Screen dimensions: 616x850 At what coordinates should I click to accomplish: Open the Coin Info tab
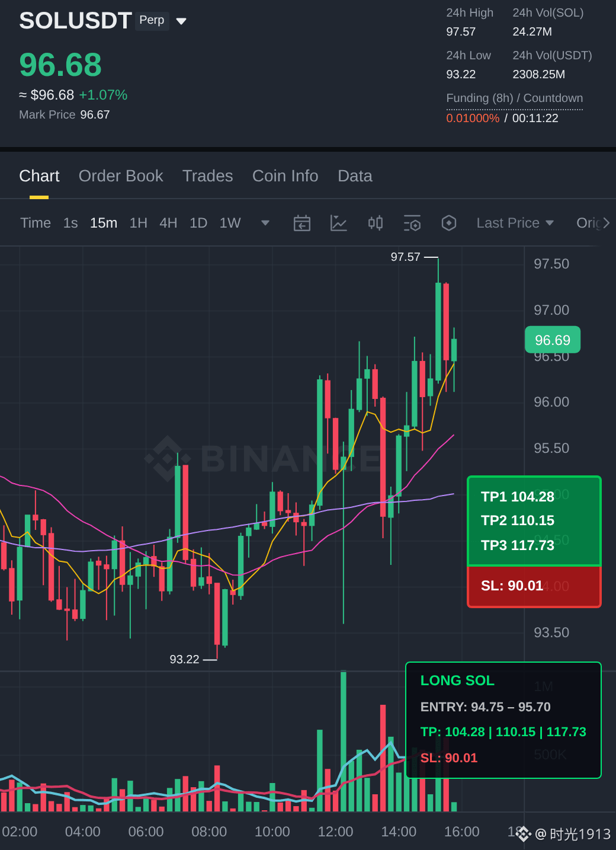click(285, 176)
